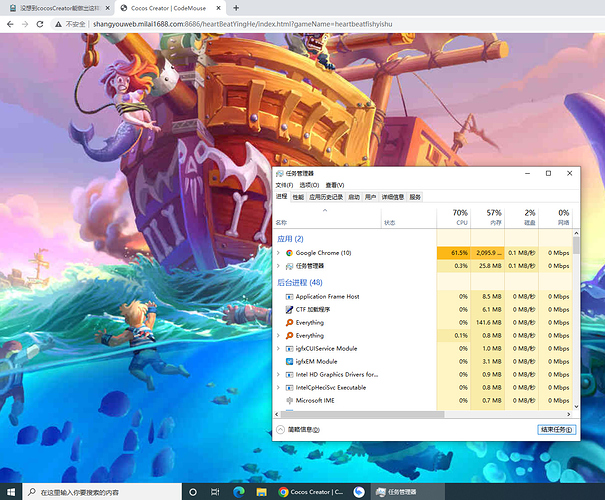Click the URL address field
The image size is (605, 500).
point(242,24)
